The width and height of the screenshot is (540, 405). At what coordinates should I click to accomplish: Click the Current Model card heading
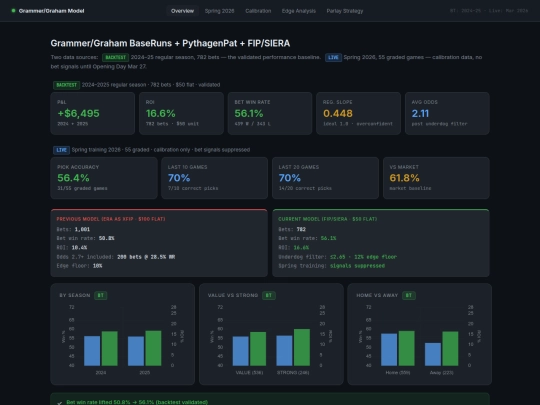pyautogui.click(x=328, y=219)
